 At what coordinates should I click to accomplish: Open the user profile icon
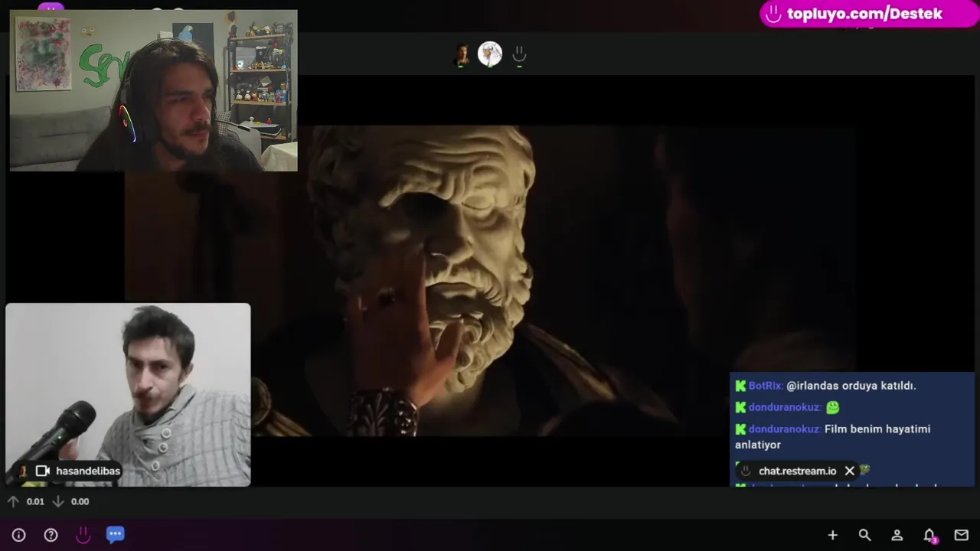pos(897,535)
